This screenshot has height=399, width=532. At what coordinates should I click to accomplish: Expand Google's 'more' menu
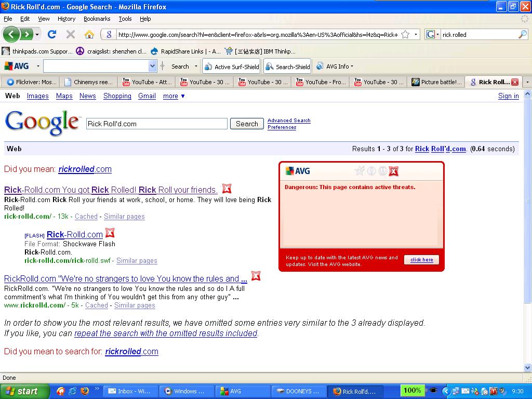click(x=174, y=96)
